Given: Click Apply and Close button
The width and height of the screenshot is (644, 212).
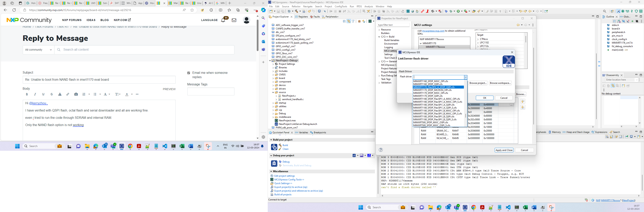Looking at the screenshot, I should click(x=504, y=150).
